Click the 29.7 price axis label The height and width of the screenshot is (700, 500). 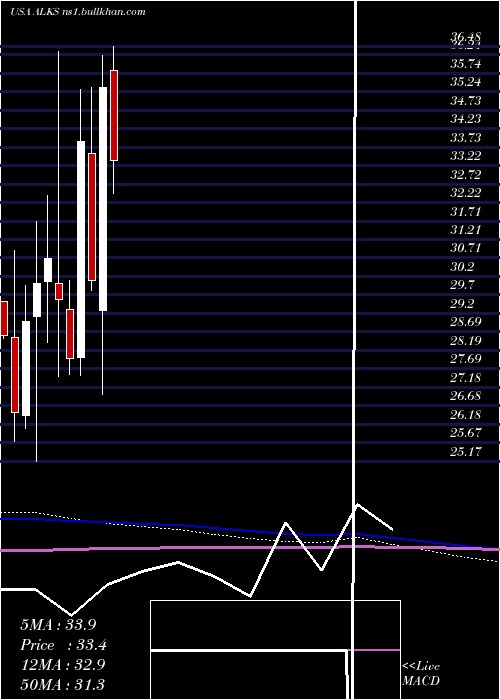[462, 285]
